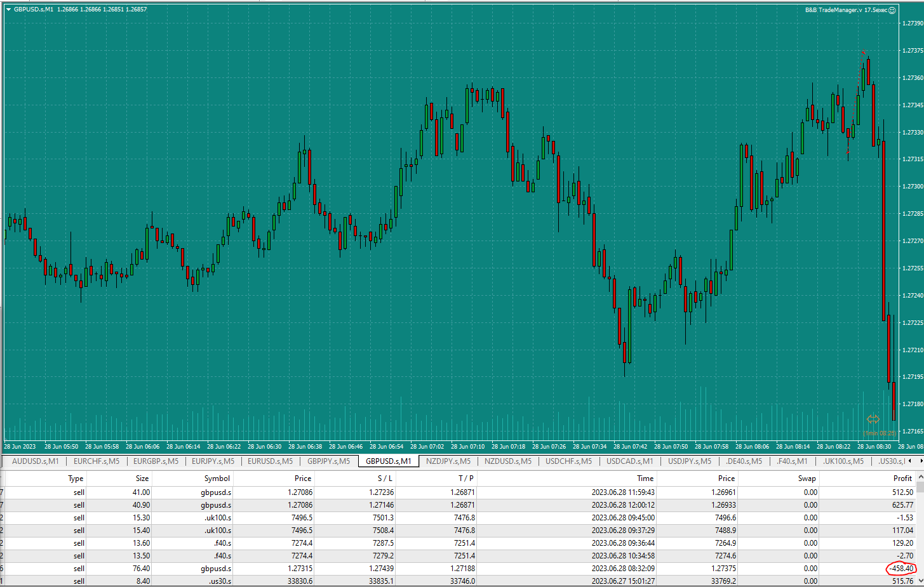Switch to the NZDJPY.s,M5 chart tab
The image size is (924, 587).
(x=448, y=461)
